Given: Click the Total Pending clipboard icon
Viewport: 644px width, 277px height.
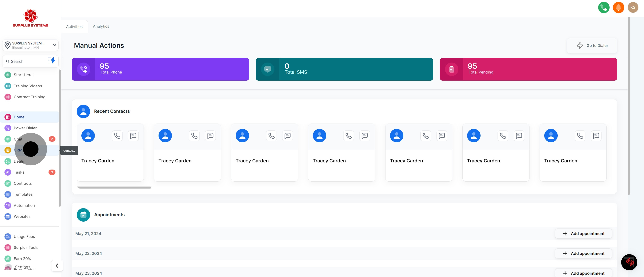Looking at the screenshot, I should click(451, 69).
